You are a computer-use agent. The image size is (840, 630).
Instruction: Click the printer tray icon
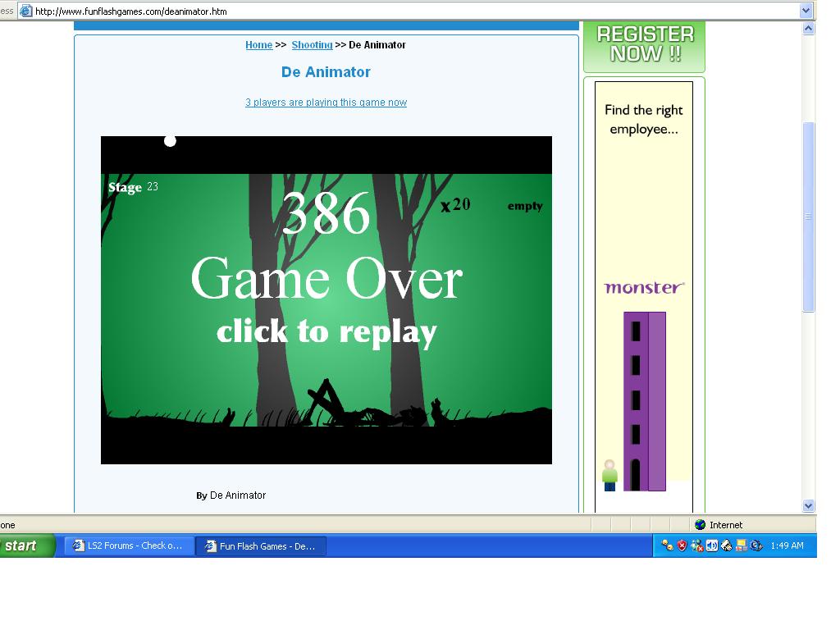[727, 546]
